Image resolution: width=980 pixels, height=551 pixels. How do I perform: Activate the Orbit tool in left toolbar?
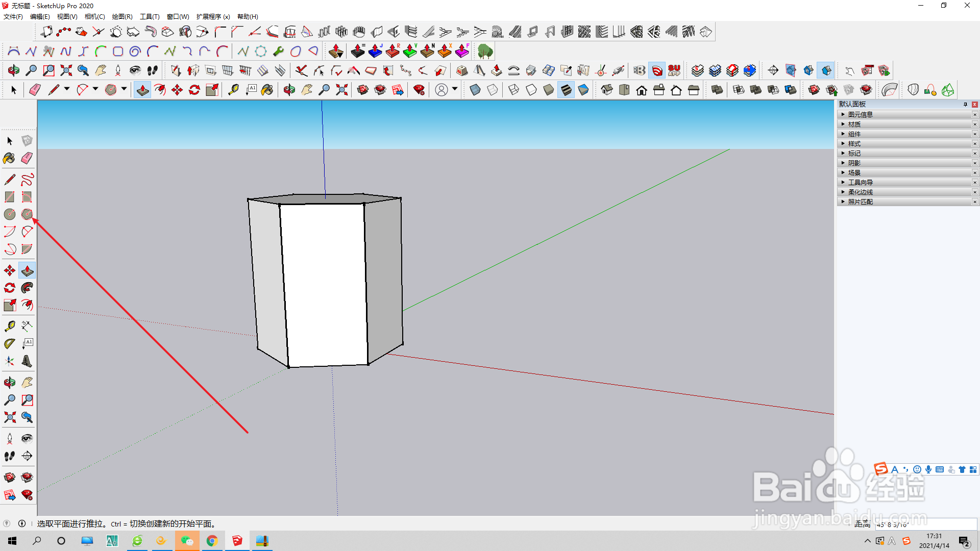point(9,383)
